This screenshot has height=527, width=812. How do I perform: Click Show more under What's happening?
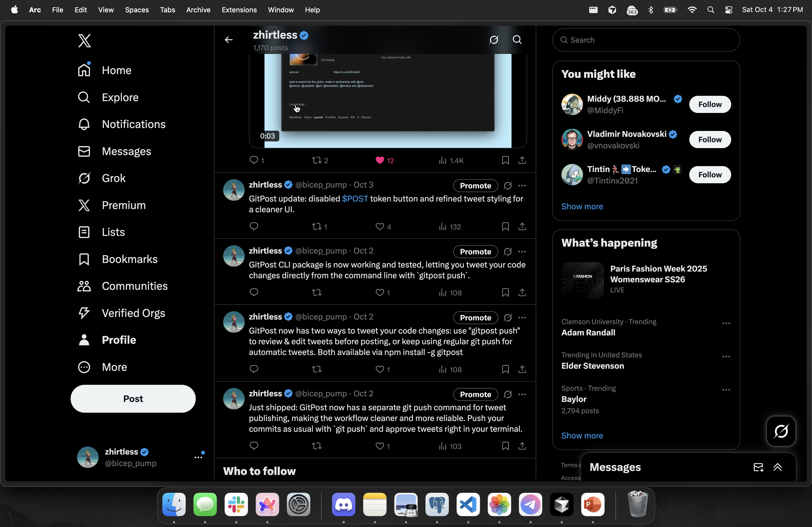(582, 436)
